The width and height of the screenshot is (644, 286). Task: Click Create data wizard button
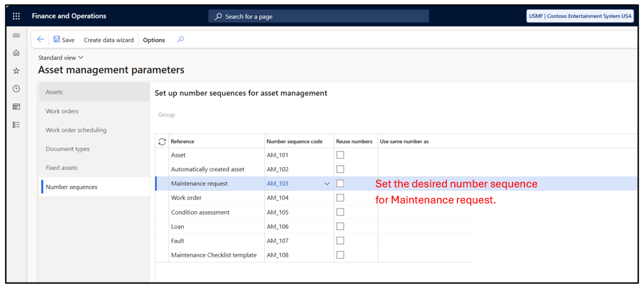[108, 40]
